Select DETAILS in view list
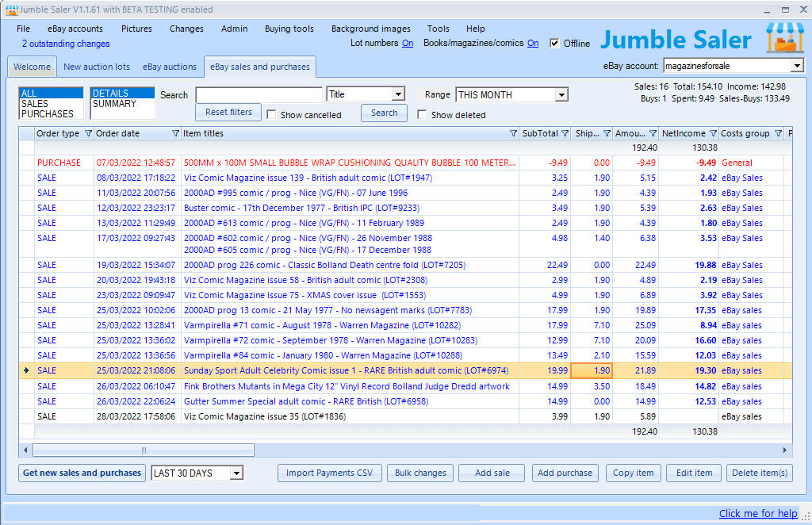This screenshot has height=525, width=812. (x=122, y=94)
